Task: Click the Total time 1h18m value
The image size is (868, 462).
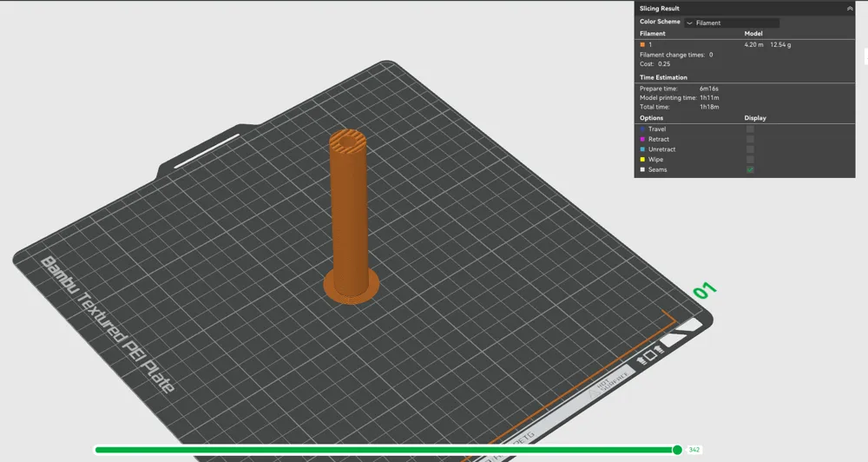Action: [x=709, y=107]
